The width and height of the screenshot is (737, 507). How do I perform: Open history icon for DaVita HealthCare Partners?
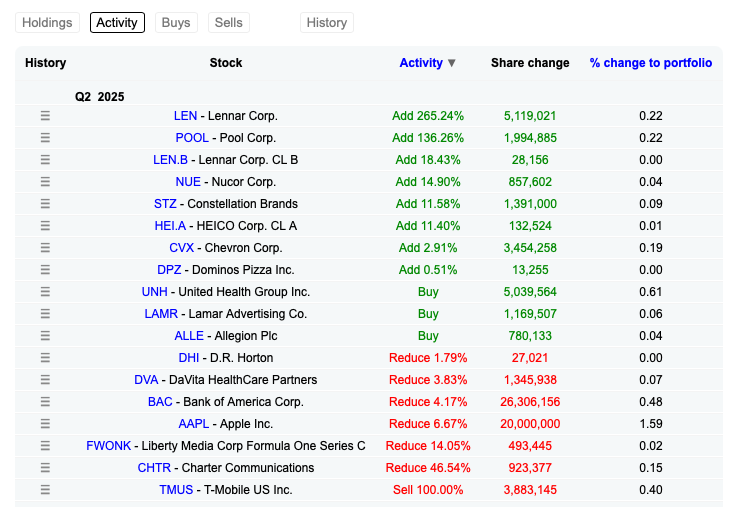45,380
